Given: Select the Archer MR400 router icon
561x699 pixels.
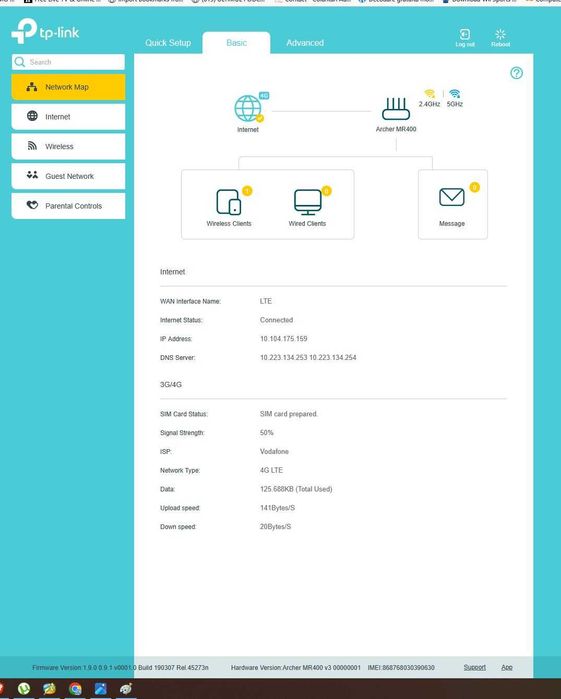Looking at the screenshot, I should [x=396, y=109].
